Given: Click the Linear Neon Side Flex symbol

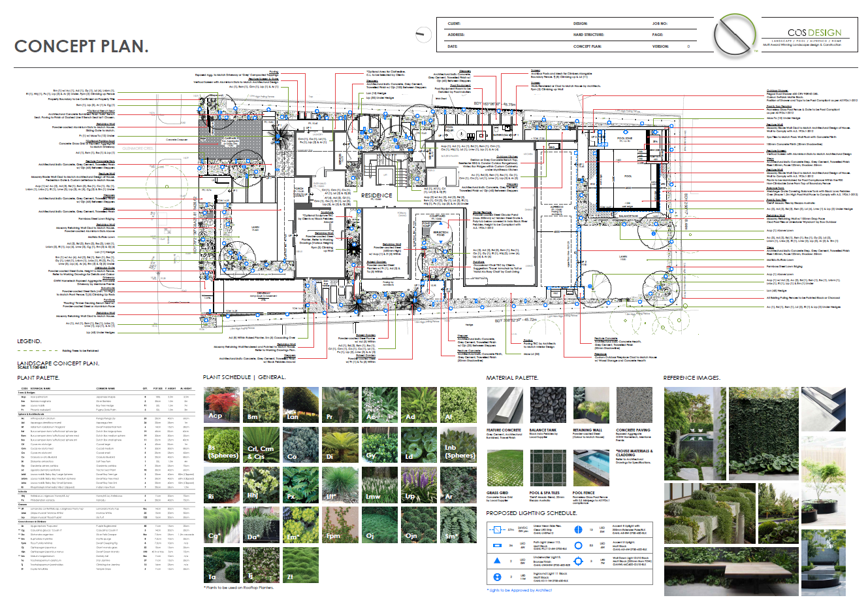Looking at the screenshot, I should coord(497,529).
